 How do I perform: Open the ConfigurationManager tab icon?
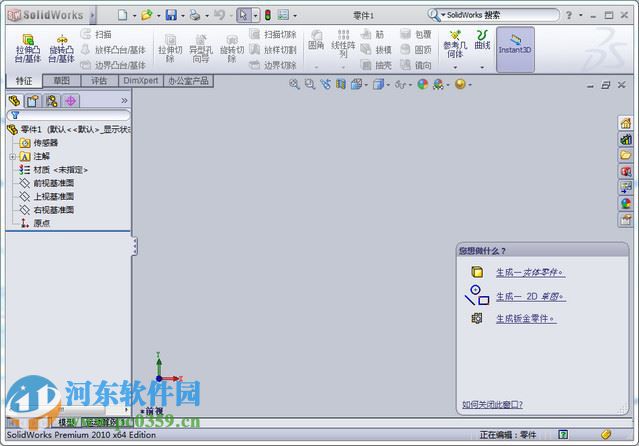52,101
